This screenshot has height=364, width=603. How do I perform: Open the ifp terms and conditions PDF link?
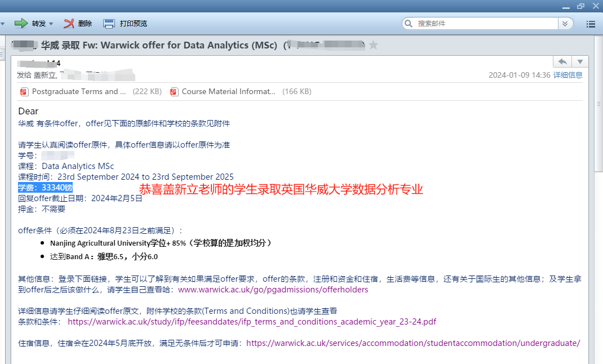252,322
